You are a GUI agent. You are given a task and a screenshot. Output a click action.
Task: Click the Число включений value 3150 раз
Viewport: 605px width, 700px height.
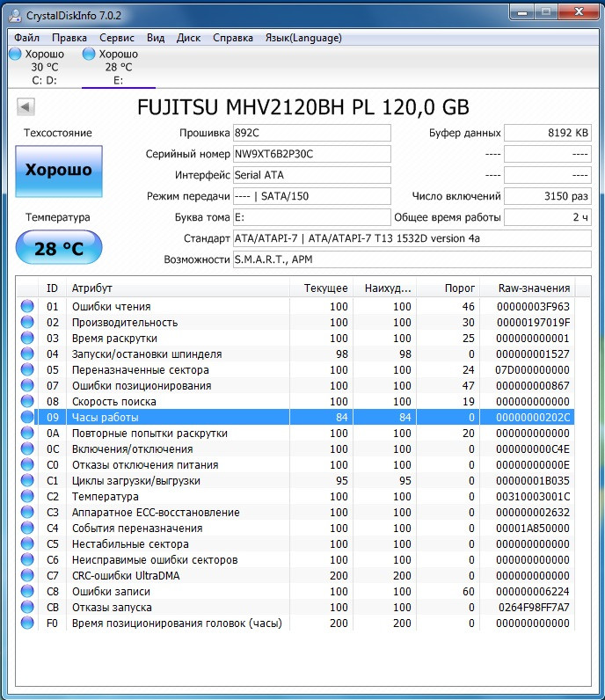click(x=548, y=196)
